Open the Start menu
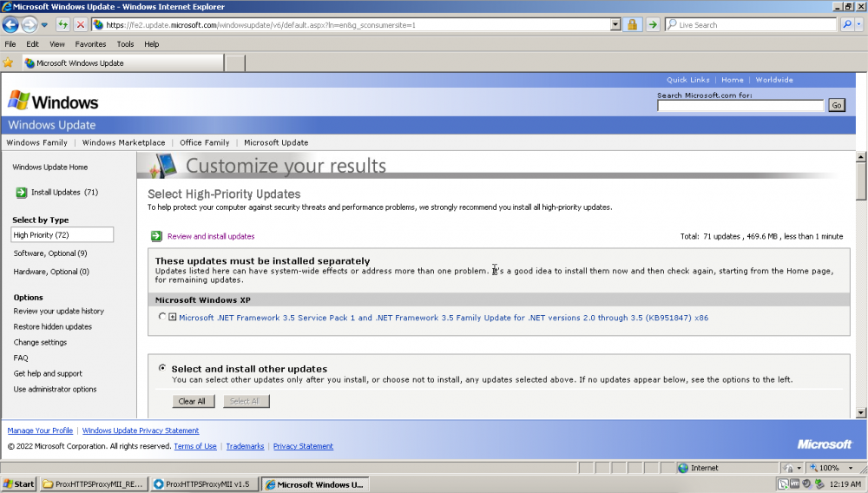The width and height of the screenshot is (868, 493). point(19,484)
